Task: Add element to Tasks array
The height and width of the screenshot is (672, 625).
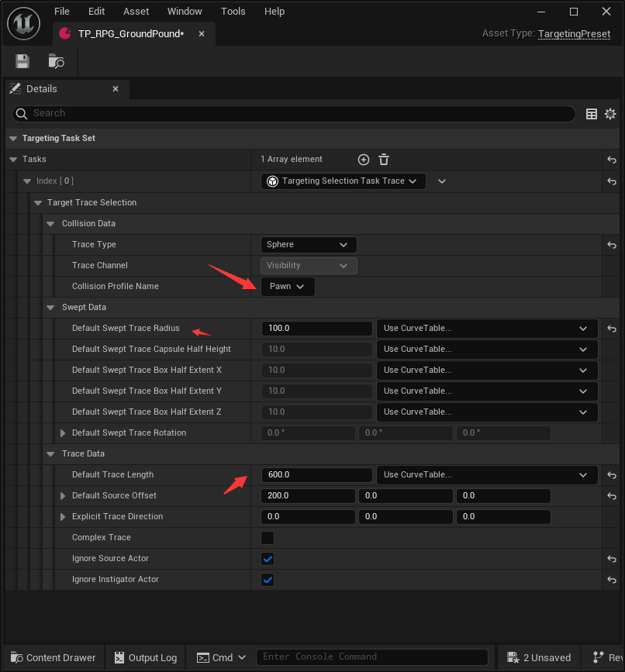Action: click(x=364, y=160)
